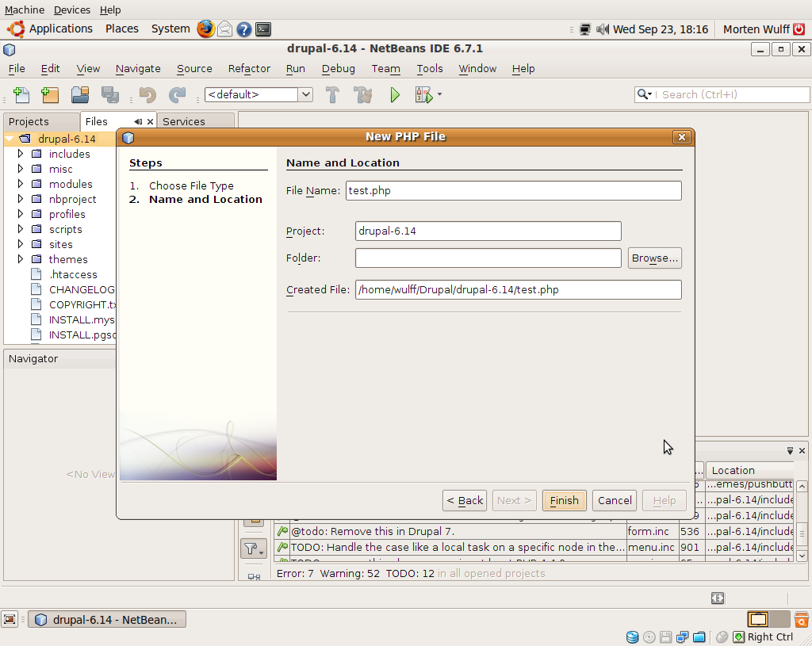Image resolution: width=812 pixels, height=646 pixels.
Task: Click the Cancel button in dialog
Action: tap(615, 500)
